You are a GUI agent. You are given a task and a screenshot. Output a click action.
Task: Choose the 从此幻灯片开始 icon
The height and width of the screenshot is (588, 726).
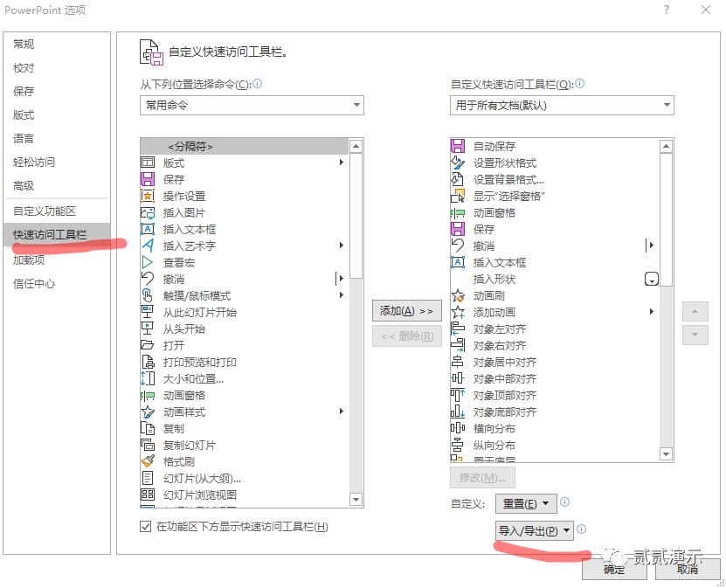[148, 312]
